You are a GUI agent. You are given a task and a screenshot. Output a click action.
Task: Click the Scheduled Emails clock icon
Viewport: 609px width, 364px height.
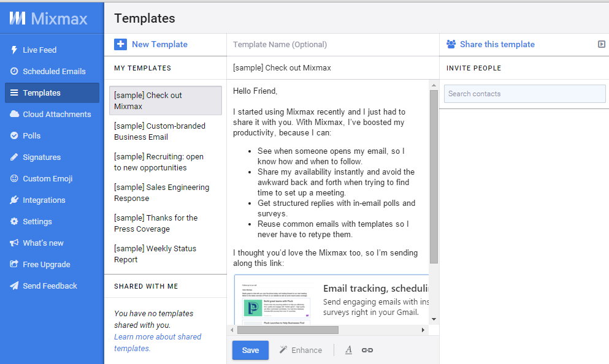coord(14,71)
